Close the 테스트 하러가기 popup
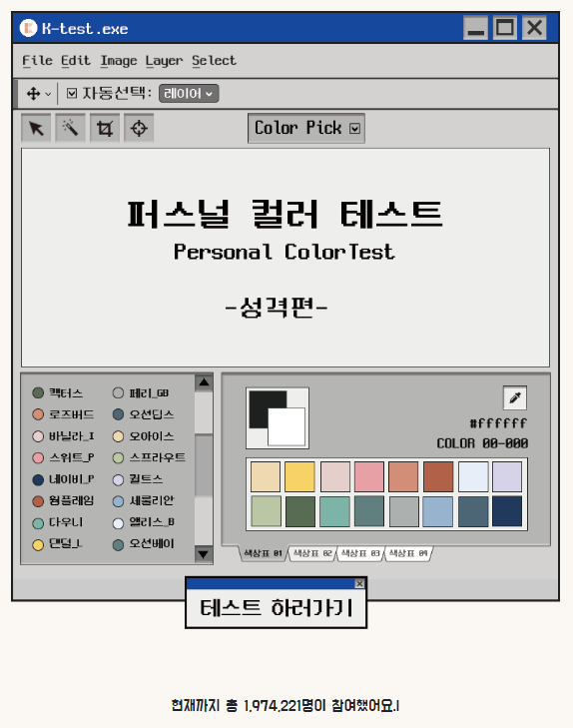The width and height of the screenshot is (573, 728). pos(359,583)
